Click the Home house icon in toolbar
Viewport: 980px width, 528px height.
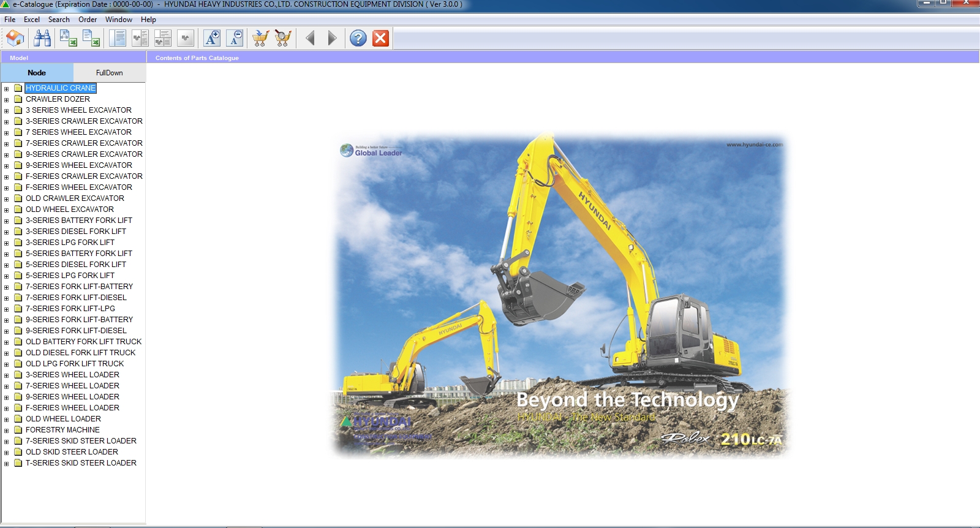pos(15,39)
